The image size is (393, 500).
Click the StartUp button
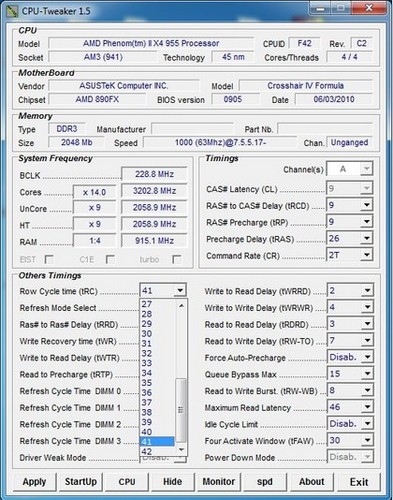tap(81, 482)
